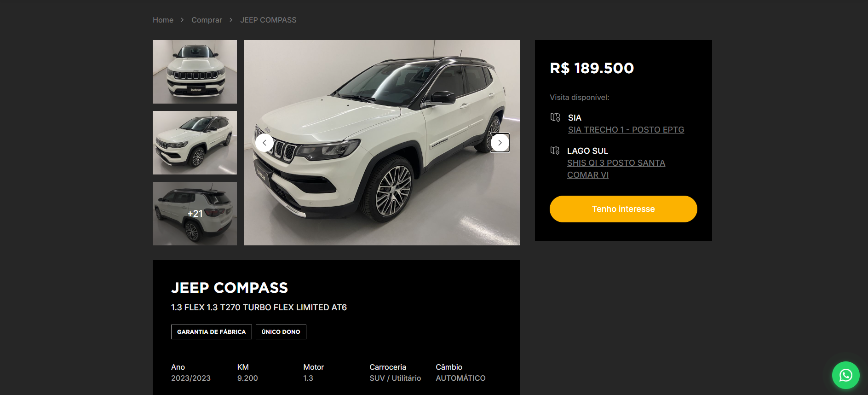Click the map icon beside SIA

(555, 117)
